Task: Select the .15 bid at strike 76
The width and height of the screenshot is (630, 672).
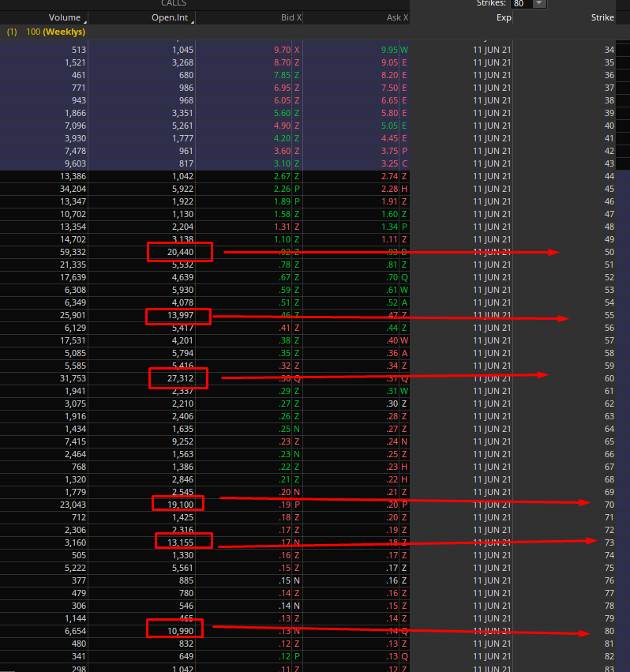Action: pos(284,581)
